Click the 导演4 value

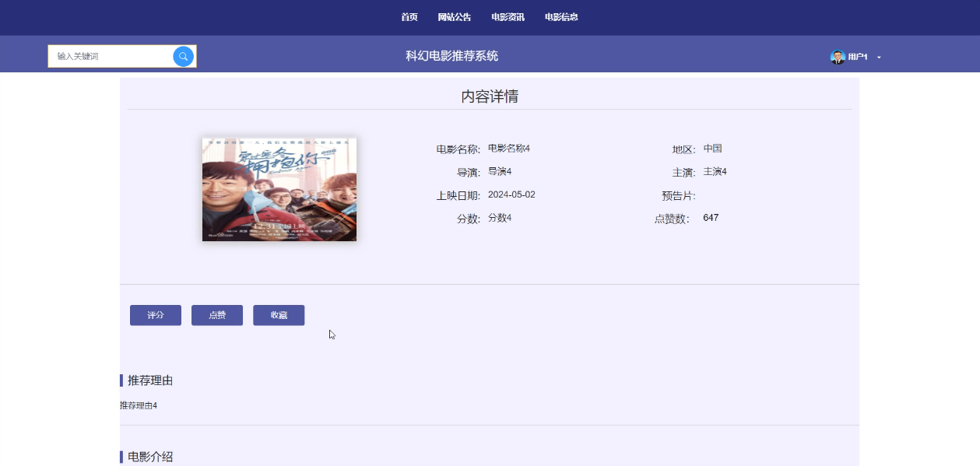coord(500,171)
